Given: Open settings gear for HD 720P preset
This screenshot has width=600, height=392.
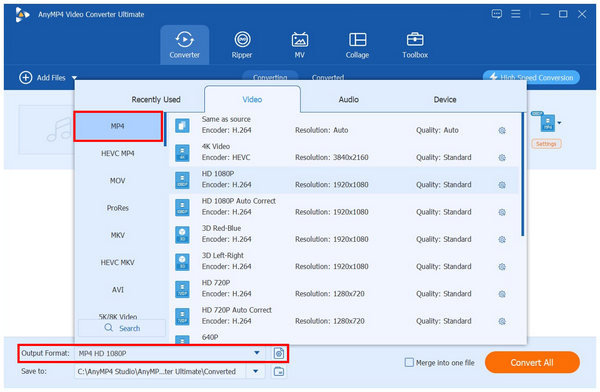Looking at the screenshot, I should [x=502, y=294].
